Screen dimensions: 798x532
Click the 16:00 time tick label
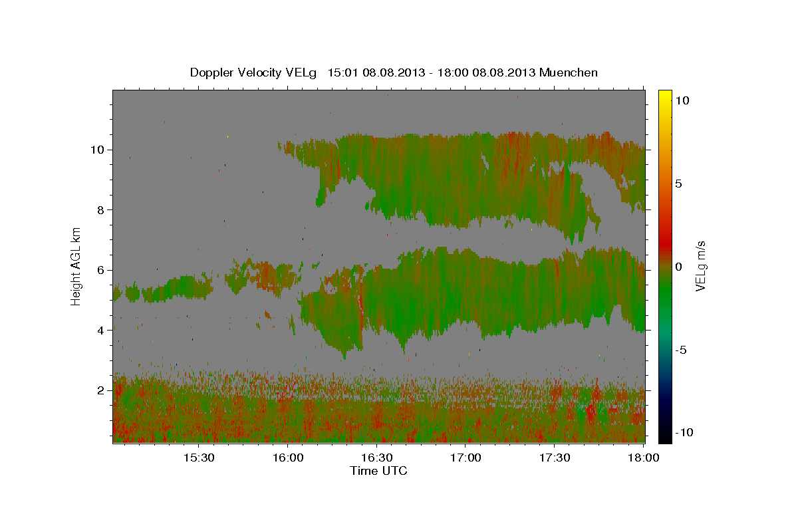288,458
